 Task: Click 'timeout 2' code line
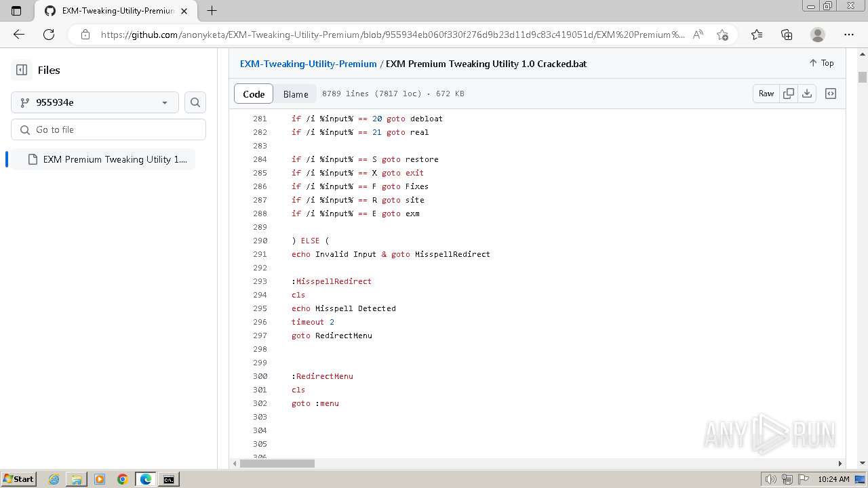pos(313,322)
